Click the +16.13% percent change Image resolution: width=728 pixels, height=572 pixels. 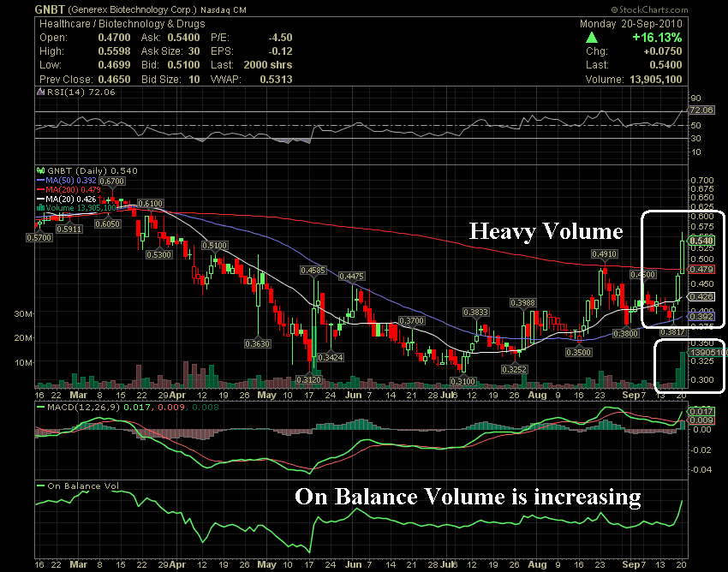pyautogui.click(x=657, y=37)
